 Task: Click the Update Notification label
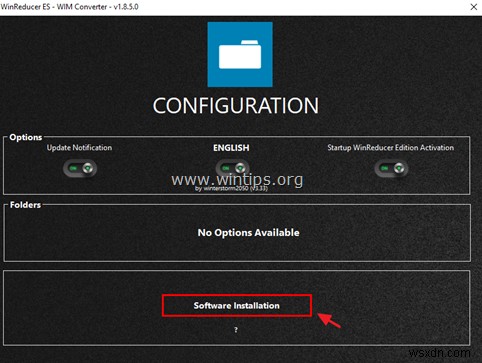(79, 148)
